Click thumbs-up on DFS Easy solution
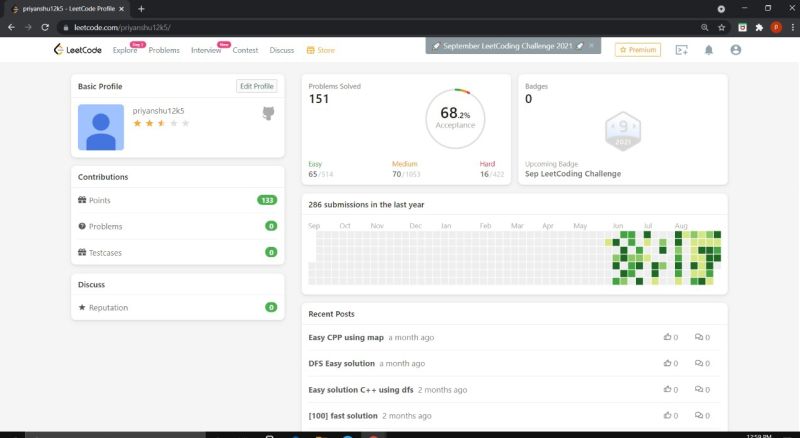Image resolution: width=800 pixels, height=438 pixels. [667, 363]
